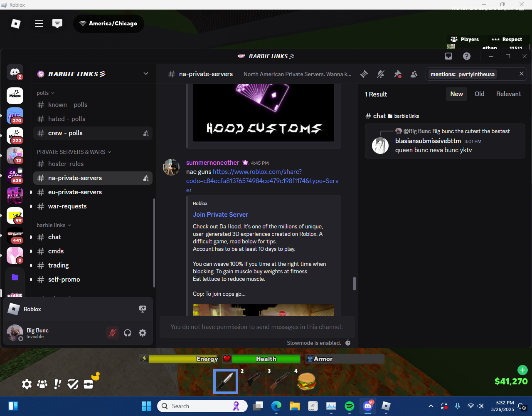Select the burger in hotbar slot 4

[306, 381]
